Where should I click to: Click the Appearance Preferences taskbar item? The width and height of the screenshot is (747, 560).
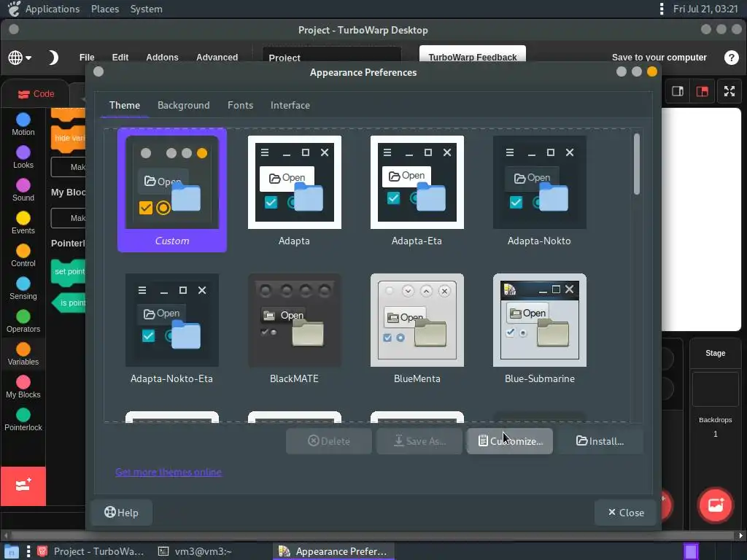point(333,551)
